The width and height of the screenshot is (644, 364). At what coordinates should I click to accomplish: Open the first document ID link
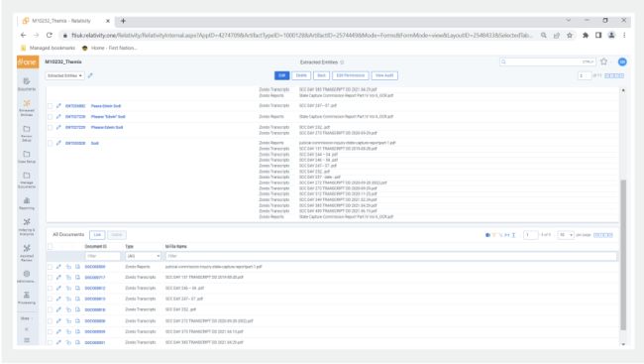pos(95,267)
